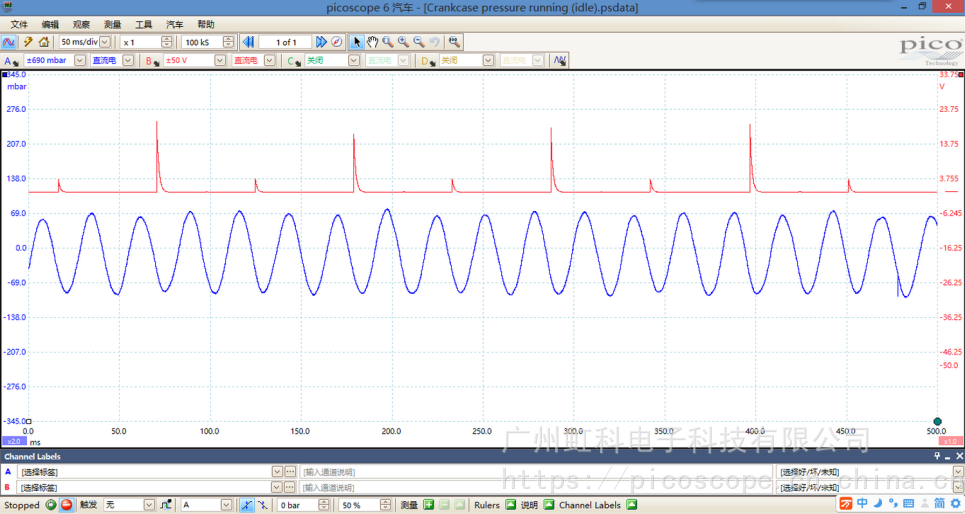This screenshot has width=965, height=514.
Task: Open Channel A ±690 mbar range dropdown
Action: [79, 60]
